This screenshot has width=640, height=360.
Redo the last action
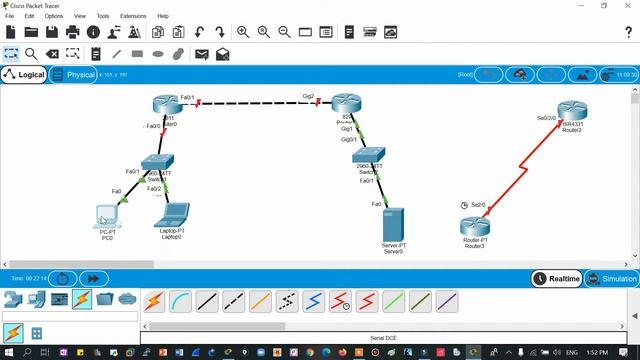click(x=220, y=32)
